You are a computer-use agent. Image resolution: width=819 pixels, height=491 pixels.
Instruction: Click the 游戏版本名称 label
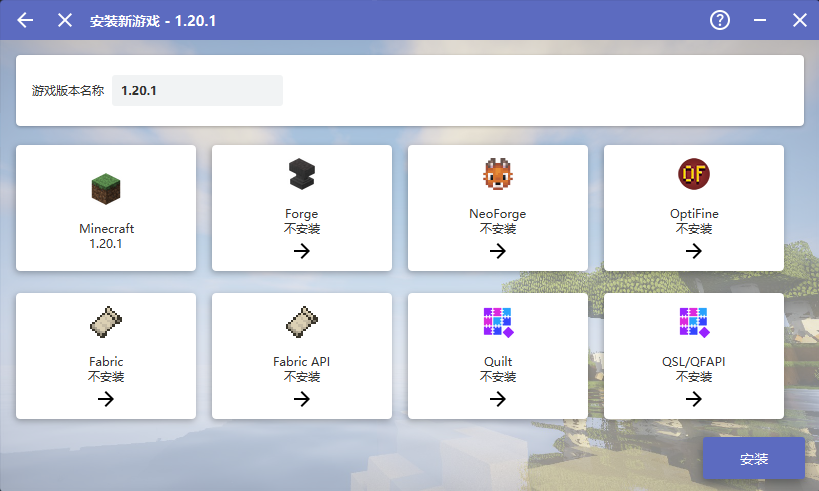(68, 90)
